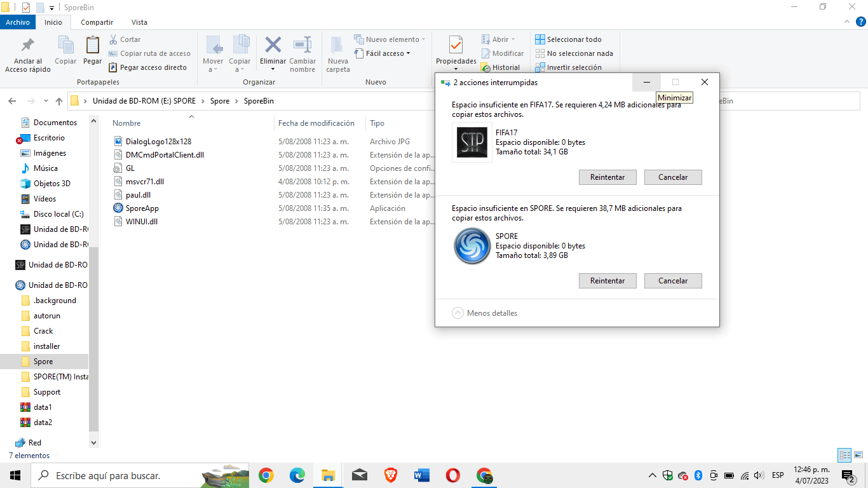The width and height of the screenshot is (868, 488).
Task: Switch to the Vista tab
Action: (139, 22)
